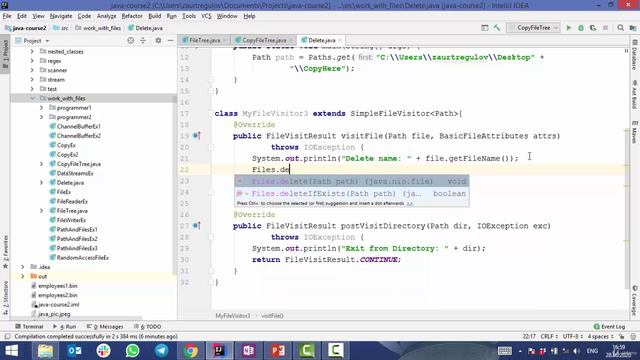This screenshot has height=360, width=640.
Task: Open File Explorer from the taskbar
Action: (45, 351)
